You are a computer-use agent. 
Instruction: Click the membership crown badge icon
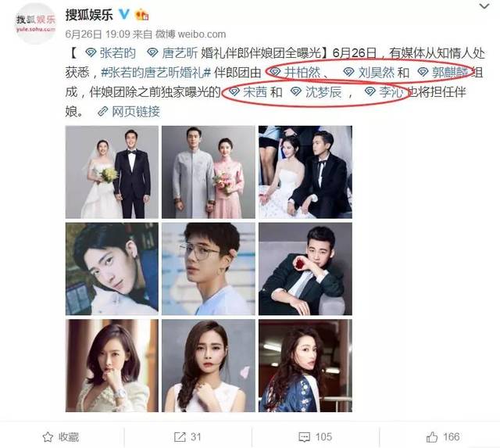click(x=141, y=15)
